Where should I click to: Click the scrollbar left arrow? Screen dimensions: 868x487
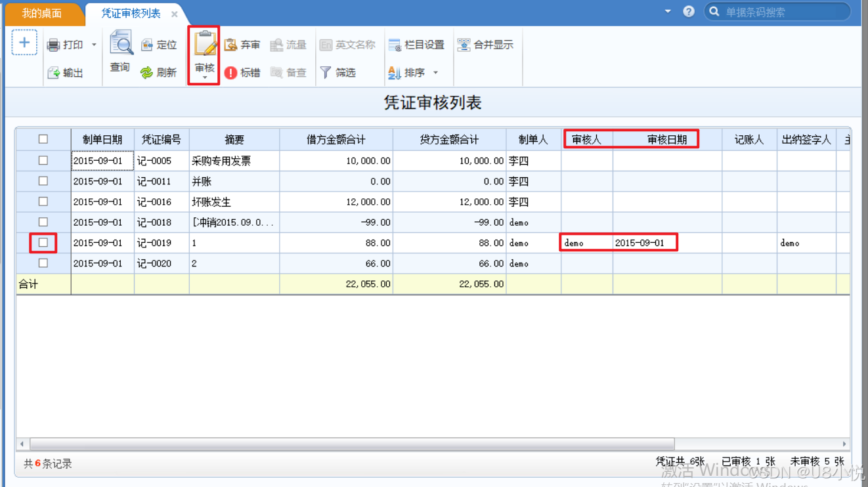[22, 444]
